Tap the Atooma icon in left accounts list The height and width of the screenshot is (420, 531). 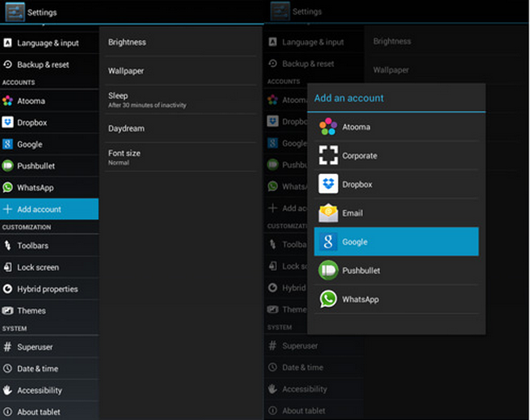point(7,101)
